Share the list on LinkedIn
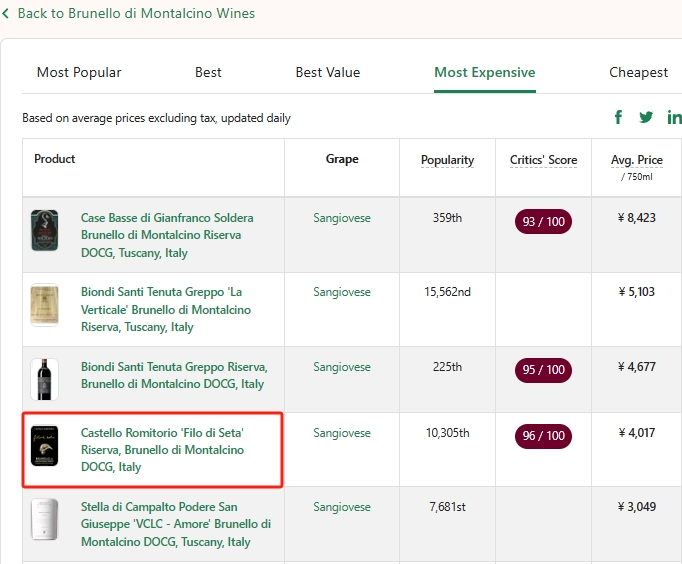The width and height of the screenshot is (682, 564). tap(674, 118)
